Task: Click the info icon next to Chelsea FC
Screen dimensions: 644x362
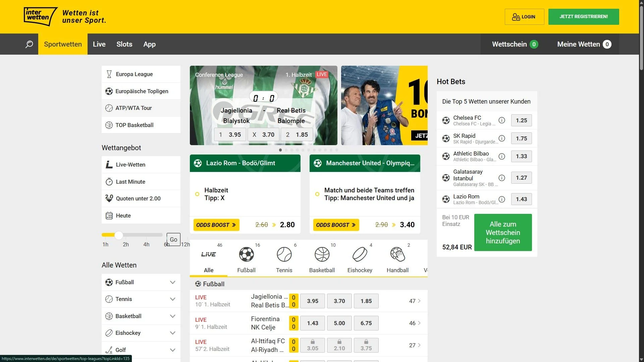Action: click(502, 120)
